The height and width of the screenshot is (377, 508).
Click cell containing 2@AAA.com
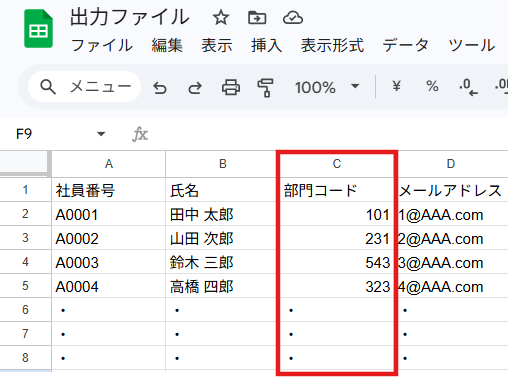(451, 238)
